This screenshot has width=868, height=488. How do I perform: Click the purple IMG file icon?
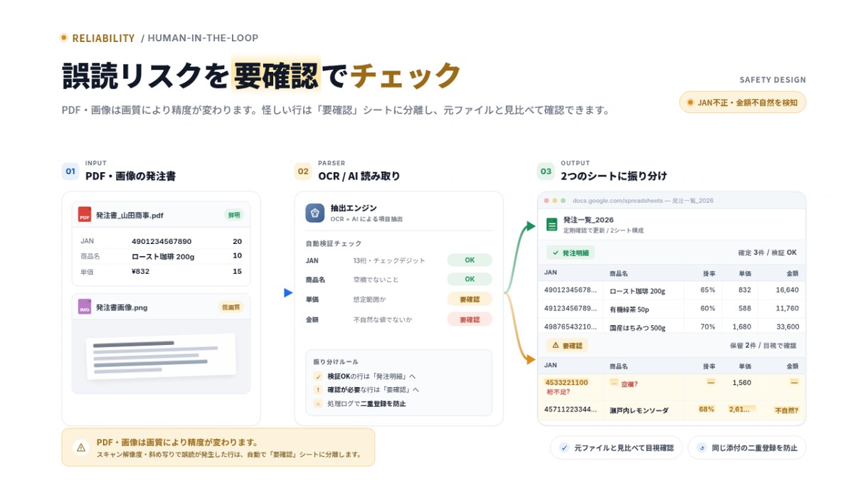click(x=85, y=307)
